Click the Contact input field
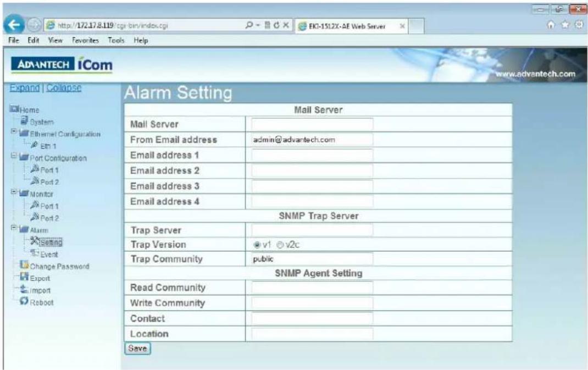The width and height of the screenshot is (588, 370). [x=312, y=318]
